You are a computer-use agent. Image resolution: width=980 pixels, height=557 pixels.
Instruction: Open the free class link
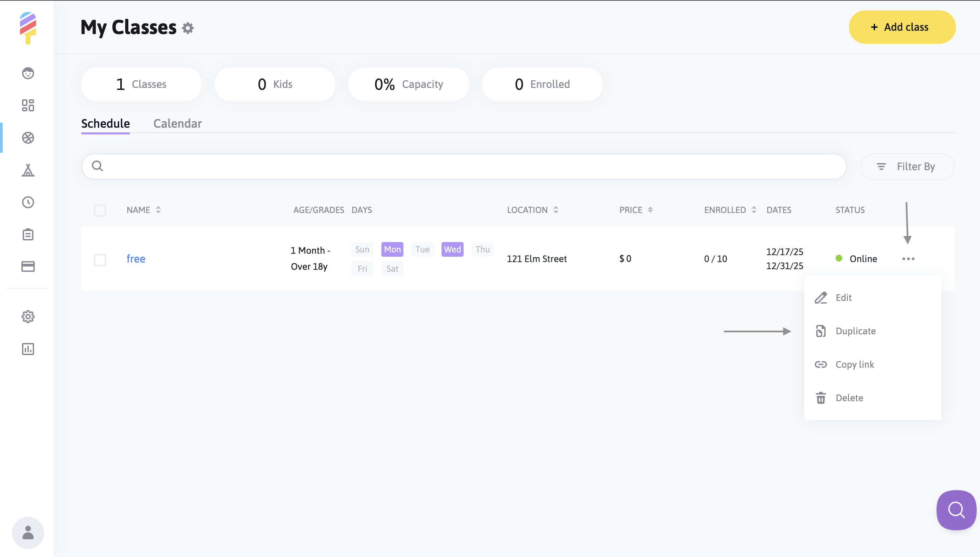(x=136, y=259)
